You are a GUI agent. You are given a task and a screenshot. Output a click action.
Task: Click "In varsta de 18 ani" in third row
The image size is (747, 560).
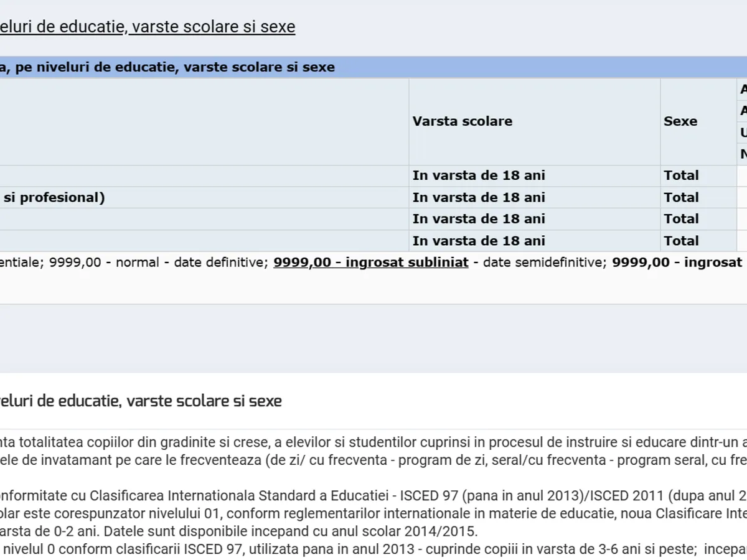pyautogui.click(x=478, y=219)
